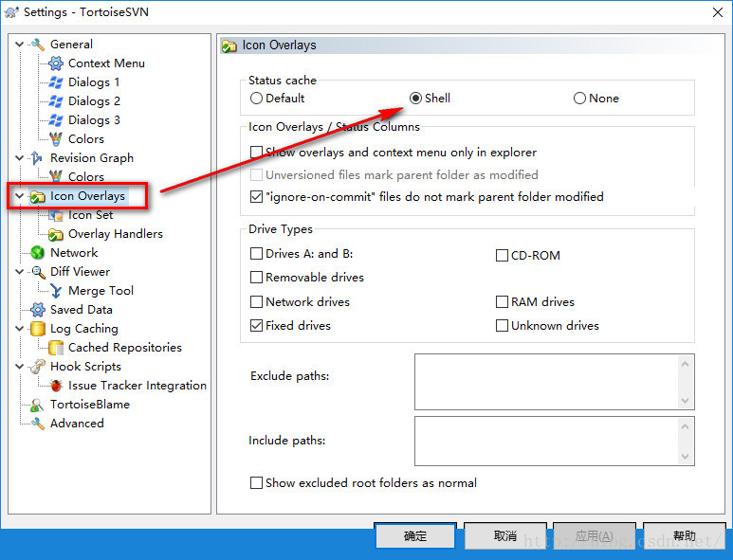Enable RAM drives checkbox
Image resolution: width=733 pixels, height=560 pixels.
coord(502,302)
